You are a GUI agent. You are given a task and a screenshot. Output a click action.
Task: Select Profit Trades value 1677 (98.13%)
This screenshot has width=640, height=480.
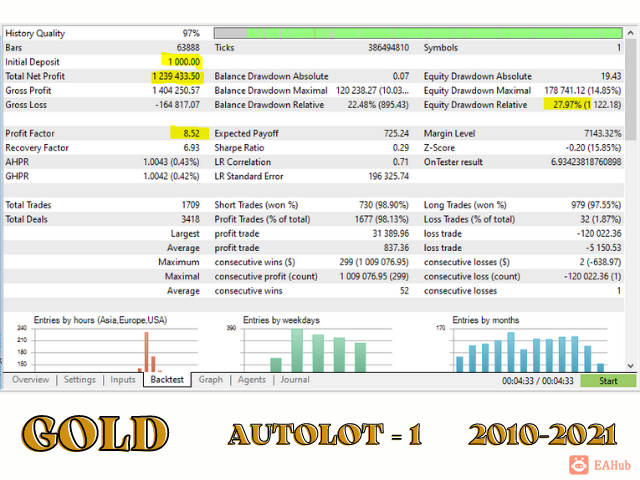(382, 219)
